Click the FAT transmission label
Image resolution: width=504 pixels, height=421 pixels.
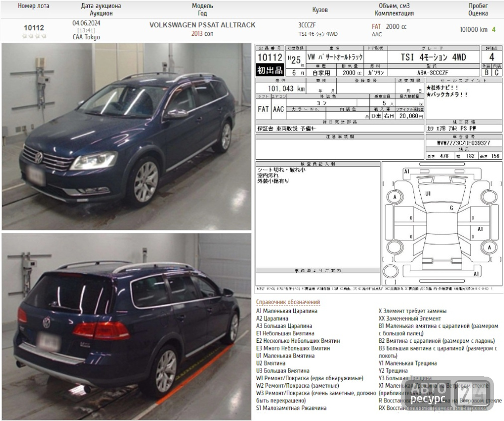coord(376,27)
